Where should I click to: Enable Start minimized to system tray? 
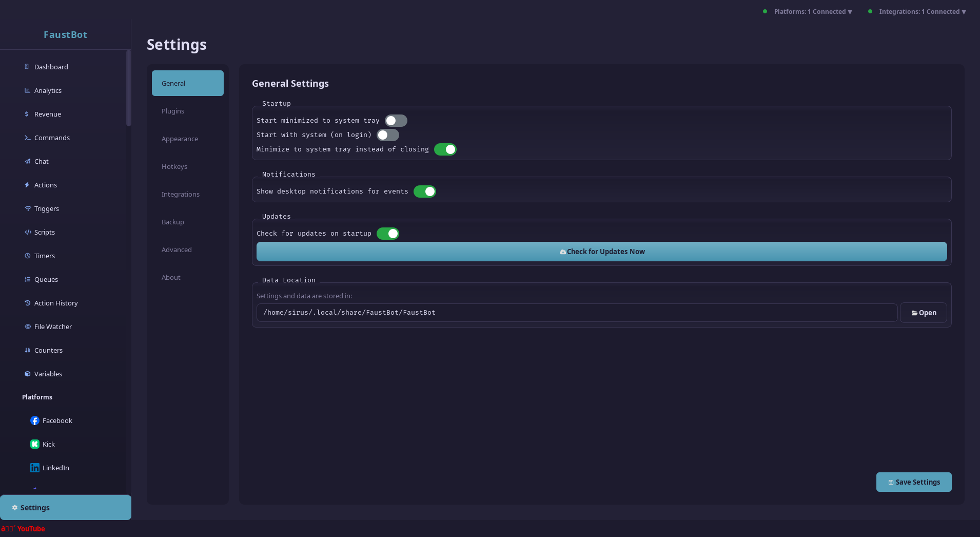coord(396,120)
